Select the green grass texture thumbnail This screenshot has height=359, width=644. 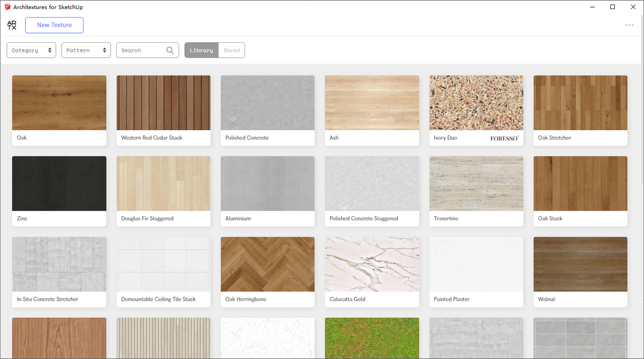(372, 338)
